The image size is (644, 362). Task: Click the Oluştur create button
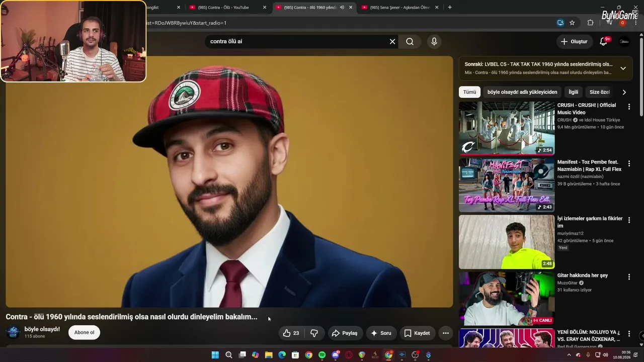pos(574,42)
